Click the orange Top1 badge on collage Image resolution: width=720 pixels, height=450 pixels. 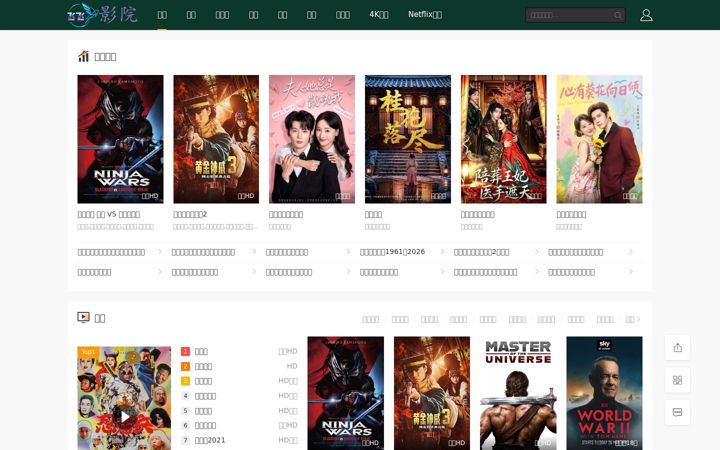pyautogui.click(x=88, y=352)
